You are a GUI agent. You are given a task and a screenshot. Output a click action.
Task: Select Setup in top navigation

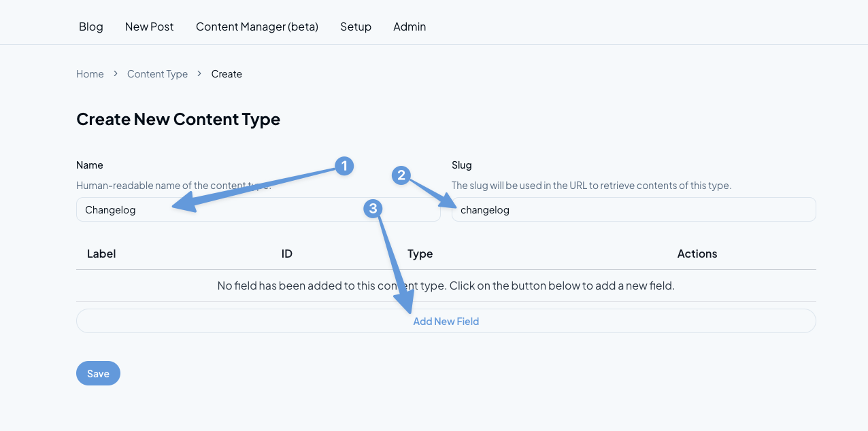tap(356, 27)
